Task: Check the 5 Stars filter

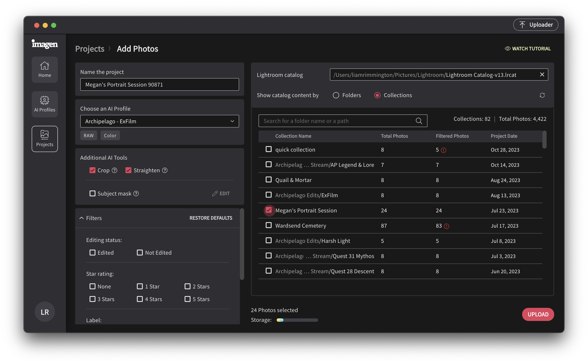Action: 188,299
